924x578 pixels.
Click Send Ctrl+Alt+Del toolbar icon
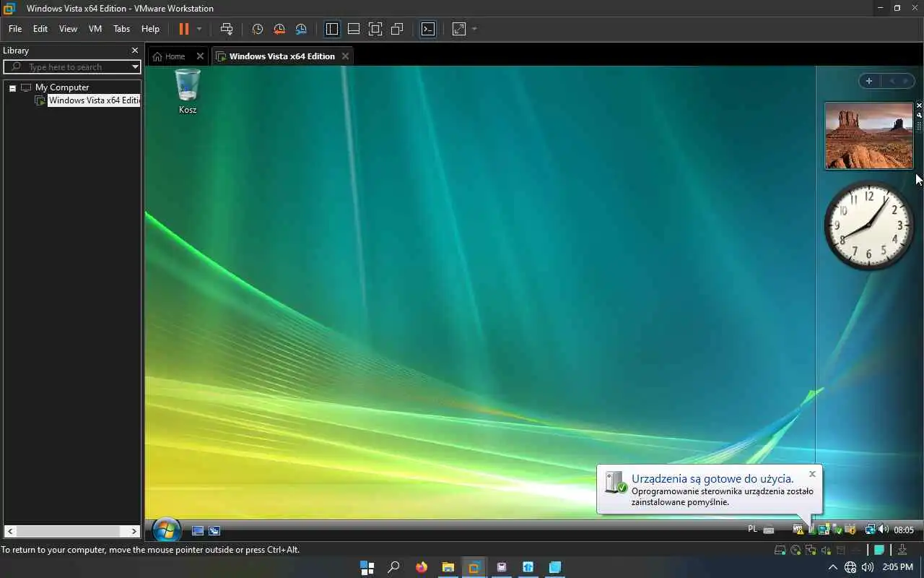pyautogui.click(x=227, y=29)
